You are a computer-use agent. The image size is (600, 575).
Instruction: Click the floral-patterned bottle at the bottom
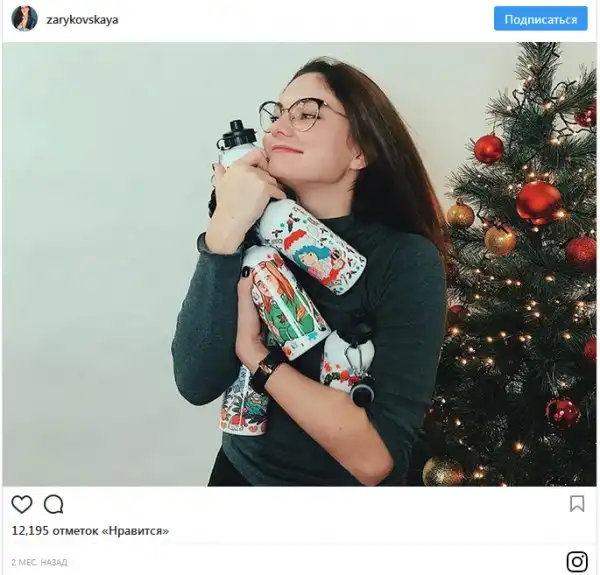[x=245, y=406]
